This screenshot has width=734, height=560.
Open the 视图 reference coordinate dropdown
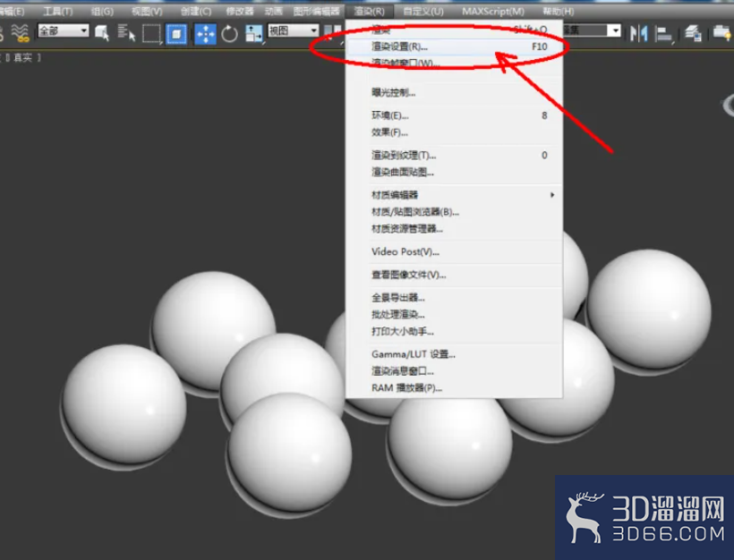(x=293, y=31)
